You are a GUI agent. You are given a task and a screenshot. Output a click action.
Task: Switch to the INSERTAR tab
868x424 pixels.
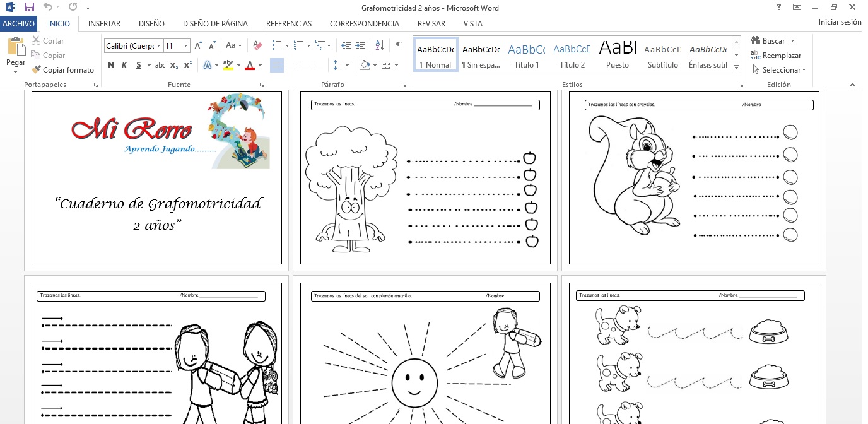pos(104,23)
